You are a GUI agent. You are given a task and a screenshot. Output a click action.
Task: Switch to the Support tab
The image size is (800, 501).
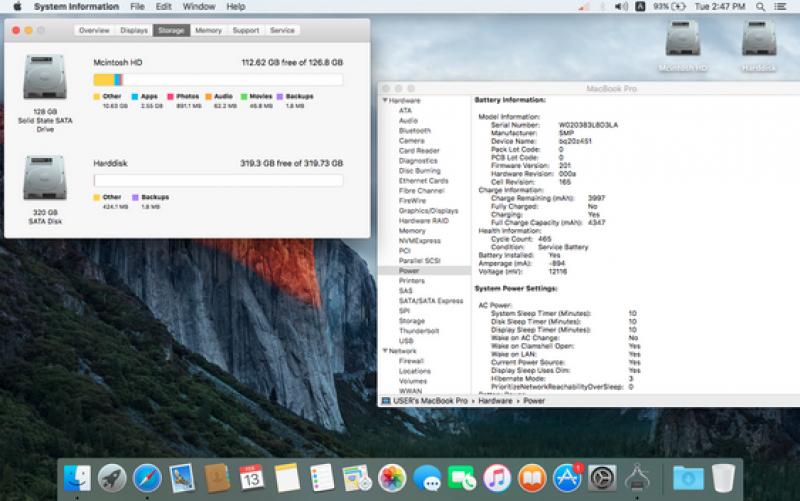[245, 31]
